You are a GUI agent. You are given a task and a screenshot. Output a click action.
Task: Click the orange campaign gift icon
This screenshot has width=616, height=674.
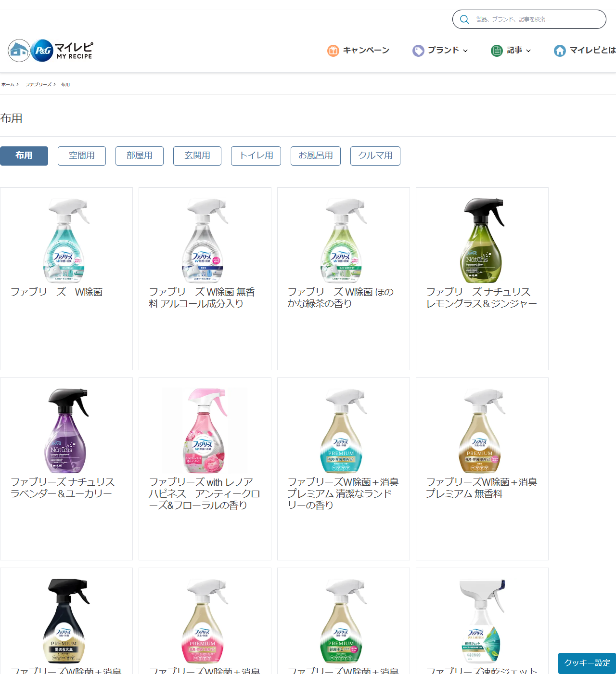point(333,51)
